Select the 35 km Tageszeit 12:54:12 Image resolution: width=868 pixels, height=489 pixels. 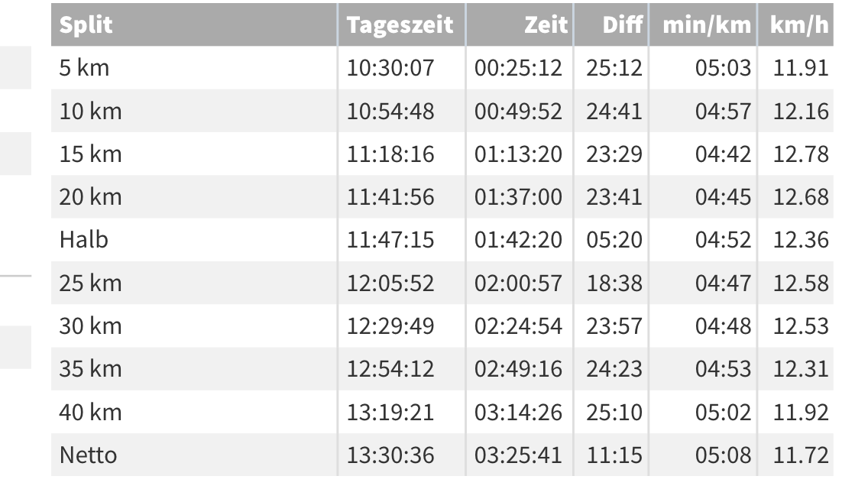[x=390, y=369]
